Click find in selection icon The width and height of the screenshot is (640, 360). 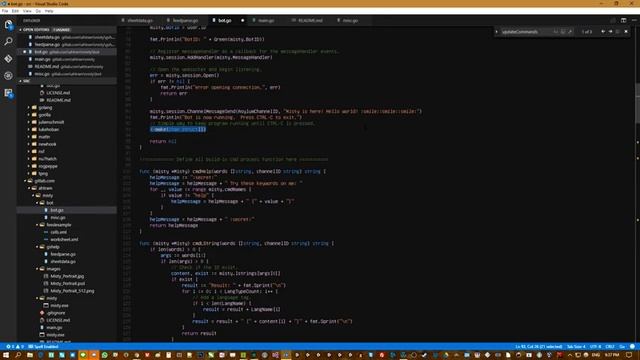[x=618, y=31]
